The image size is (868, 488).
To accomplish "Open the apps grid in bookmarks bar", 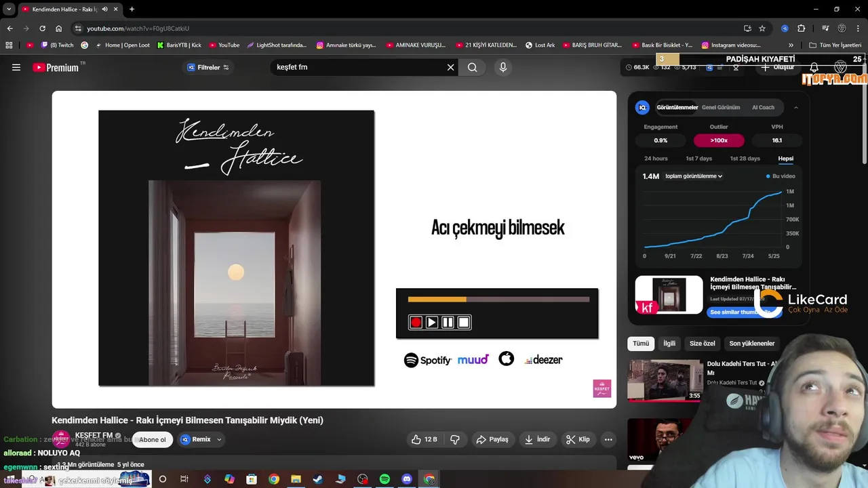I will 9,45.
